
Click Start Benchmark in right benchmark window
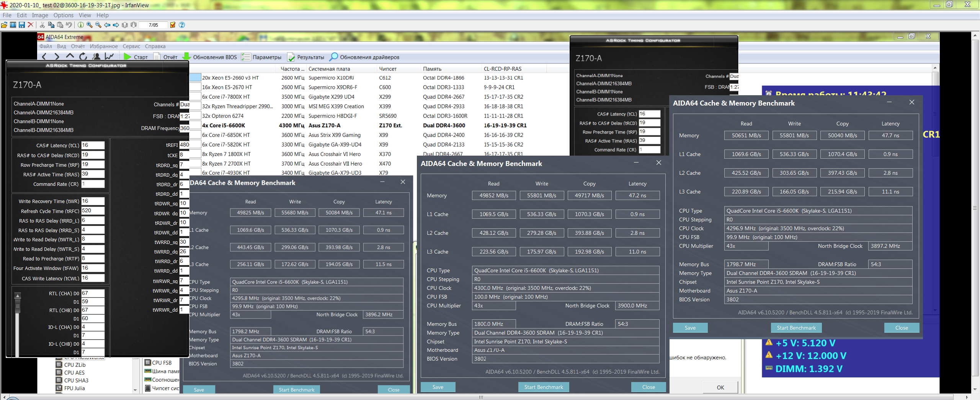796,328
